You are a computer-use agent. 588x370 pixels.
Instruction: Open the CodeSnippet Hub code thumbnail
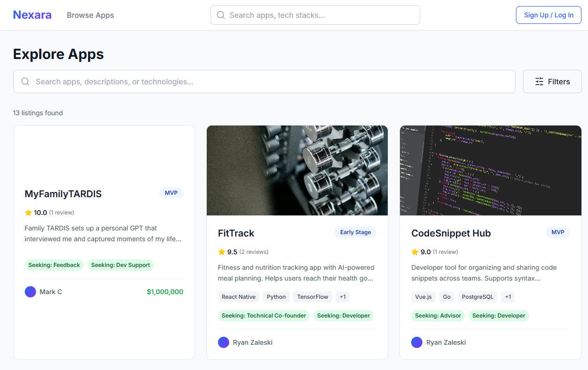490,170
